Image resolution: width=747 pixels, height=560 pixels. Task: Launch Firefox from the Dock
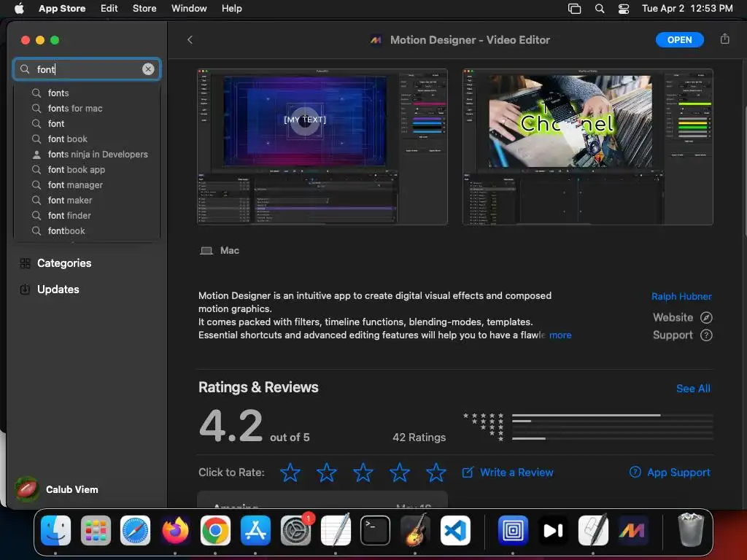[175, 531]
